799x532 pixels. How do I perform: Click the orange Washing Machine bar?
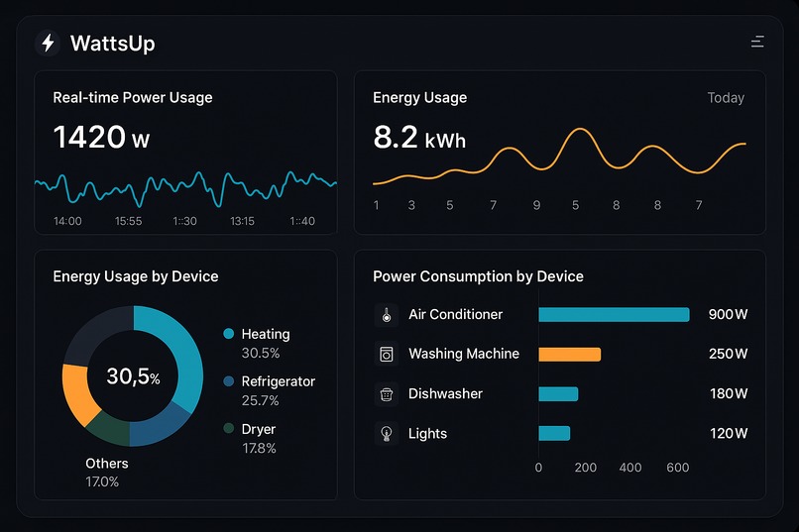(x=570, y=355)
